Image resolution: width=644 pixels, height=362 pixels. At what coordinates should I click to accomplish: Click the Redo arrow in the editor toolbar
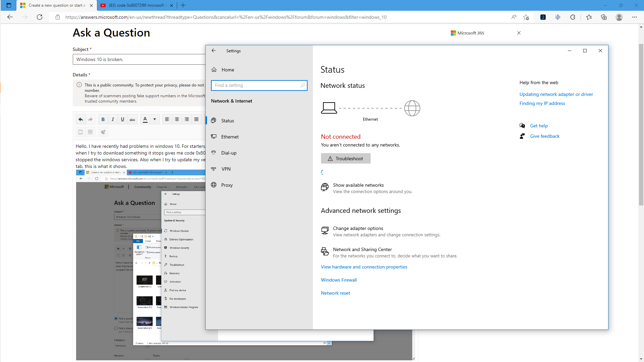click(x=90, y=119)
